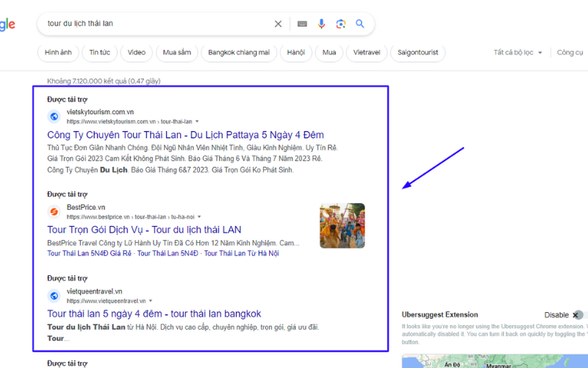Open 'Công Ty Chuyên Tour Thái Lan' ad headline
588x368 pixels.
point(186,135)
